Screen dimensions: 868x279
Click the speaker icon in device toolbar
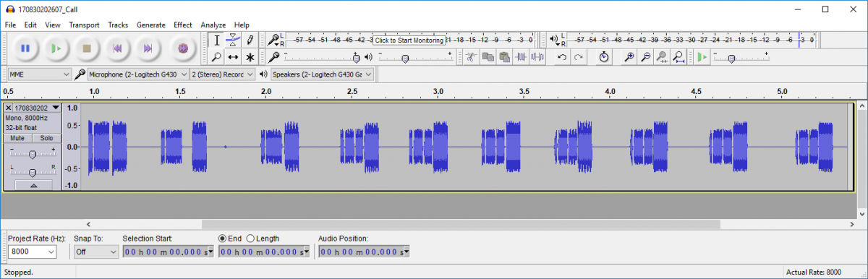pos(263,74)
